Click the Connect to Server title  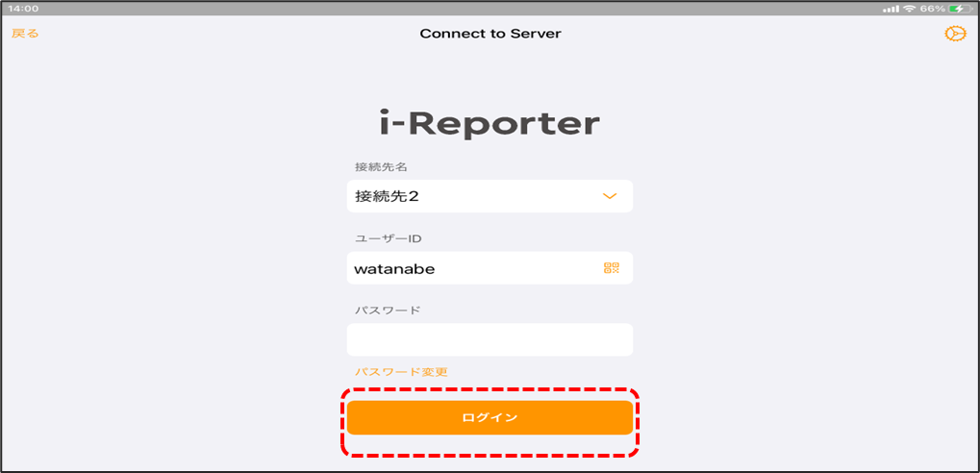(490, 34)
